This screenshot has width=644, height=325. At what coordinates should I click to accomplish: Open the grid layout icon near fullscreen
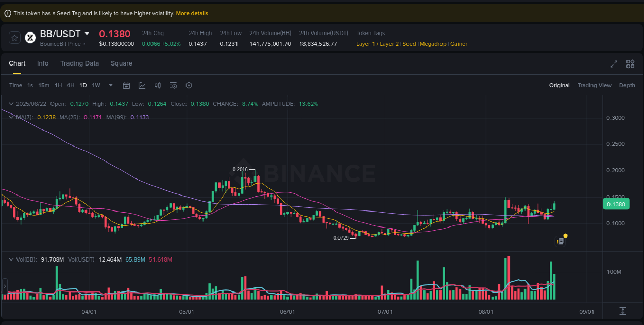(x=630, y=64)
